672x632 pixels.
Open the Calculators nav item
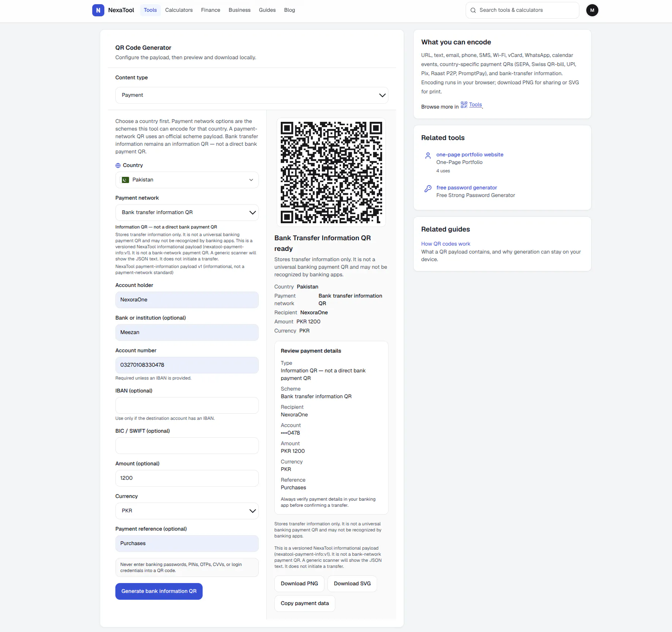(179, 10)
